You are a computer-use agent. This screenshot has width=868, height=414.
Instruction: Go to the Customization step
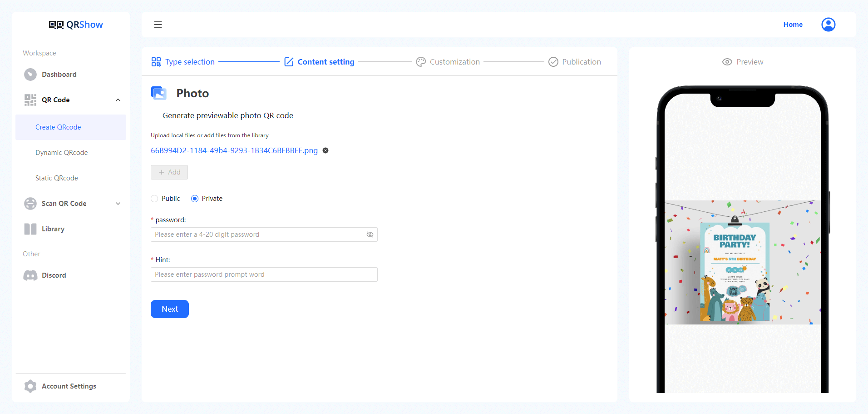click(x=448, y=62)
